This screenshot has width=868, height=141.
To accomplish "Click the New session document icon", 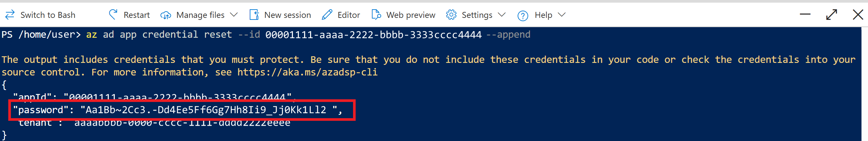I will pyautogui.click(x=254, y=15).
